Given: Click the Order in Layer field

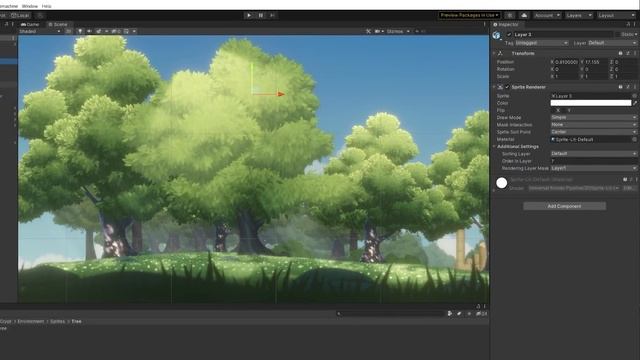Looking at the screenshot, I should tap(593, 161).
